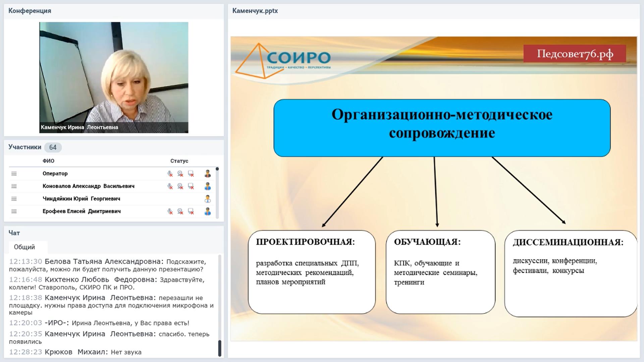The width and height of the screenshot is (644, 362).
Task: Open the row menu handle for Ерофеев
Action: [14, 211]
